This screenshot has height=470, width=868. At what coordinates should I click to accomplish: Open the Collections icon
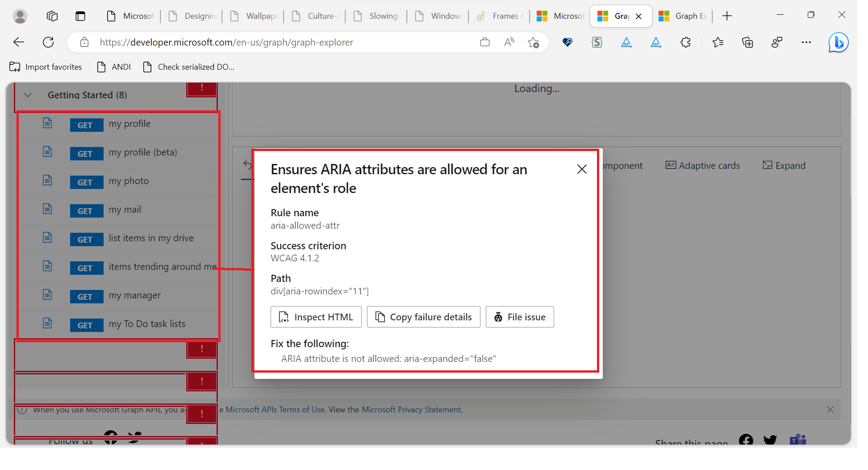point(747,42)
